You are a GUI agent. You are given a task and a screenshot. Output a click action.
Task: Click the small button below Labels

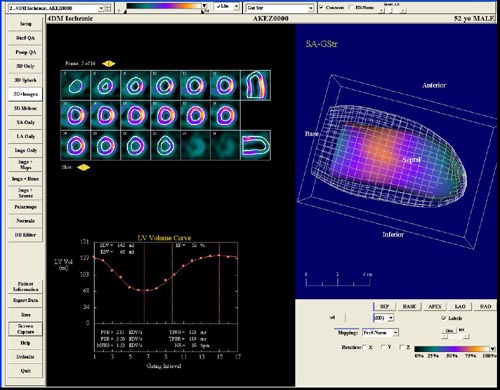tap(449, 330)
